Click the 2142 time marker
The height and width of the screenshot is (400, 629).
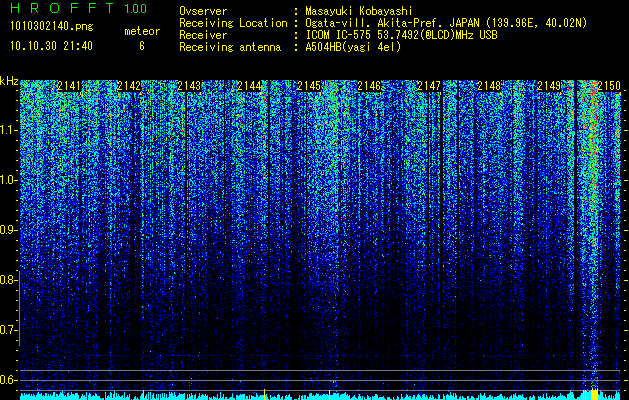129,86
